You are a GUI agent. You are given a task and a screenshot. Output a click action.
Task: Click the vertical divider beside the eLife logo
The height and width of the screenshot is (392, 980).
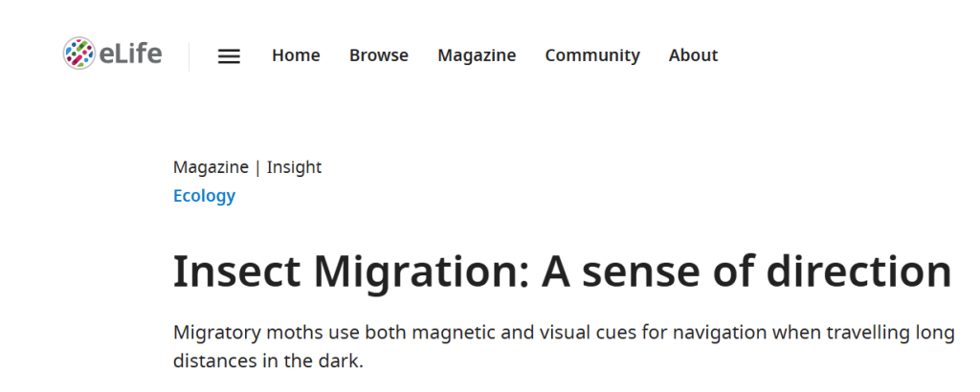(x=189, y=55)
